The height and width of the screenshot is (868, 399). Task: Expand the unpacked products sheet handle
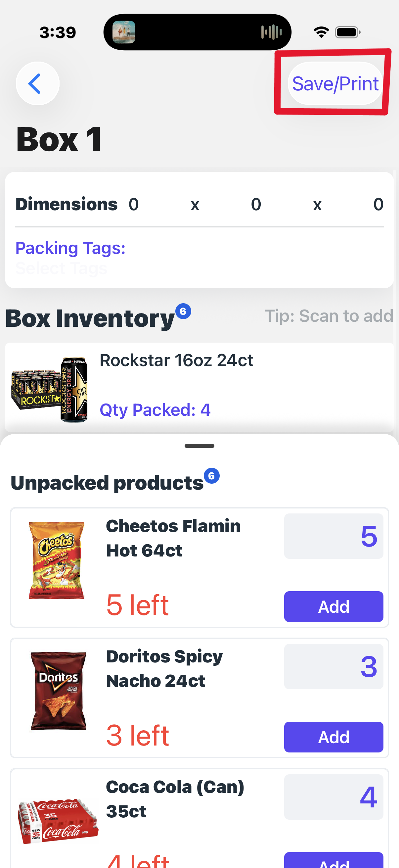pyautogui.click(x=199, y=446)
